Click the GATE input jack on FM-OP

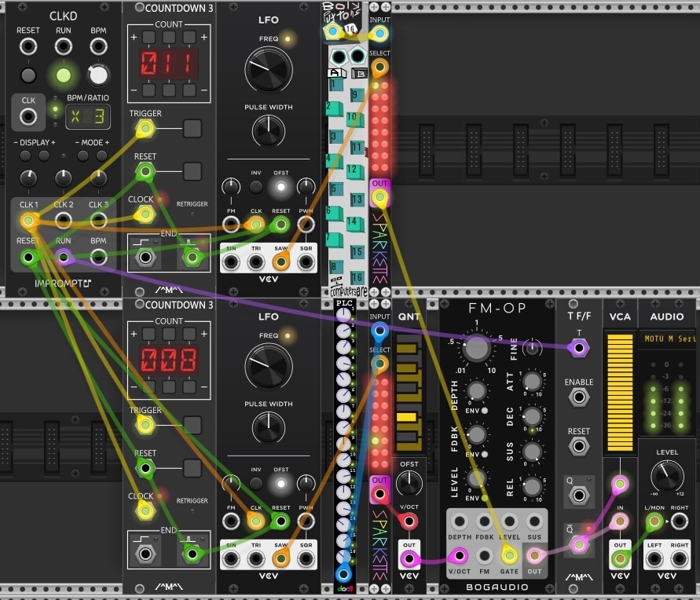pyautogui.click(x=509, y=556)
